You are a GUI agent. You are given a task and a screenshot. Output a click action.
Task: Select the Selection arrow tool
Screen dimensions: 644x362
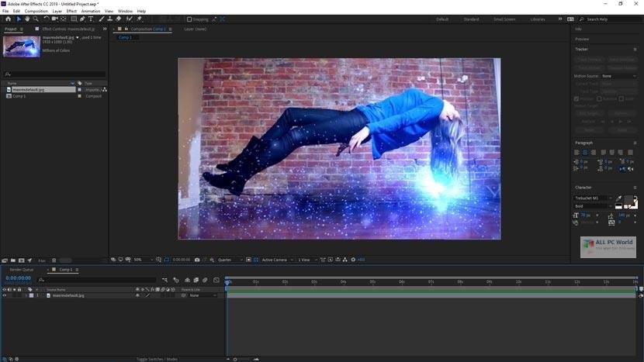pos(19,19)
